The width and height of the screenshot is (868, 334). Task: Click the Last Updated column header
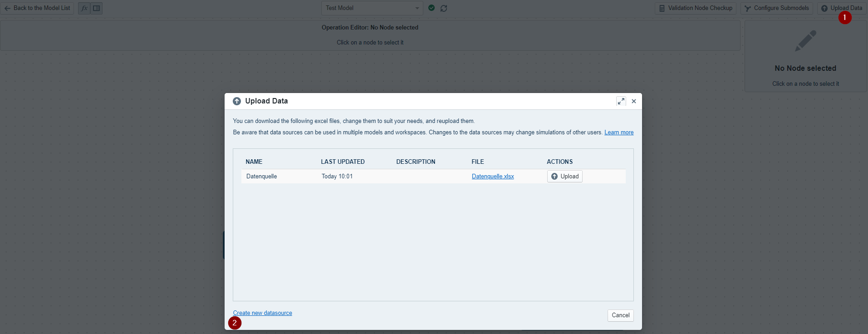coord(343,162)
